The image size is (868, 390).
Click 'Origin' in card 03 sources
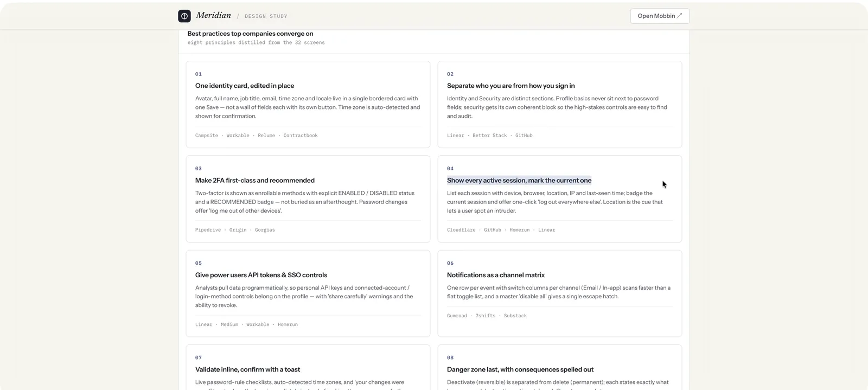click(x=238, y=230)
